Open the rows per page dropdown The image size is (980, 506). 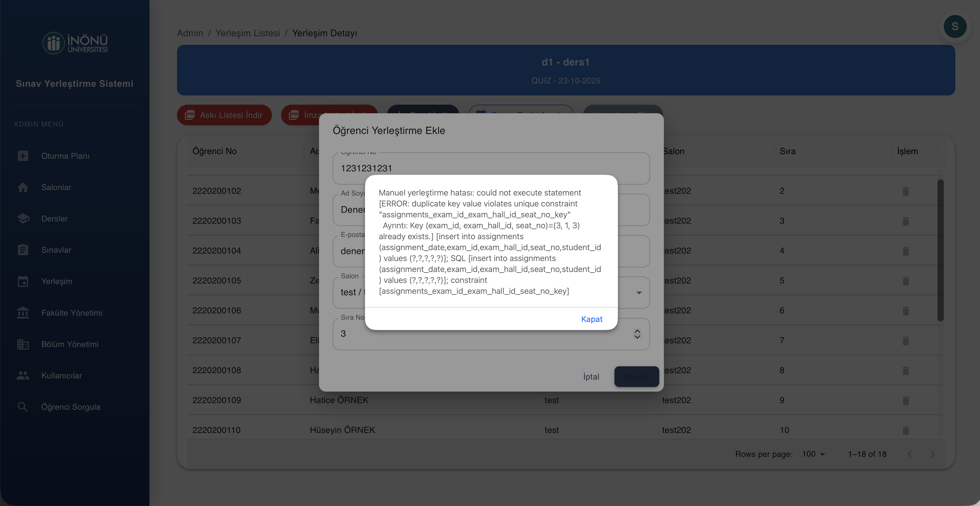click(x=813, y=454)
